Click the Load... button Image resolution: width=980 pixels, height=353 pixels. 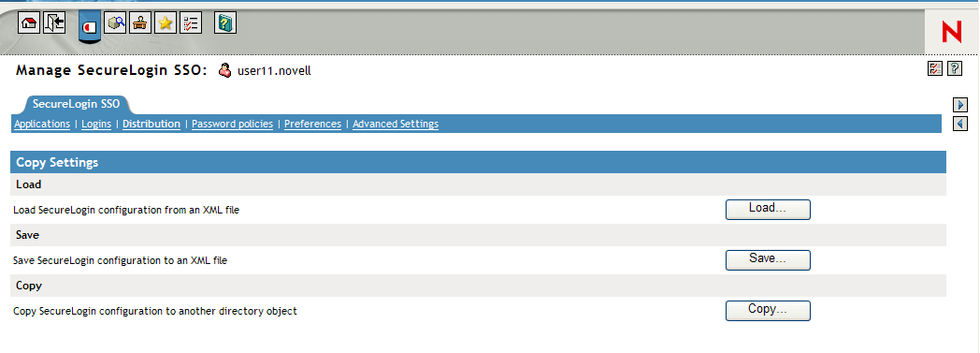click(x=768, y=209)
